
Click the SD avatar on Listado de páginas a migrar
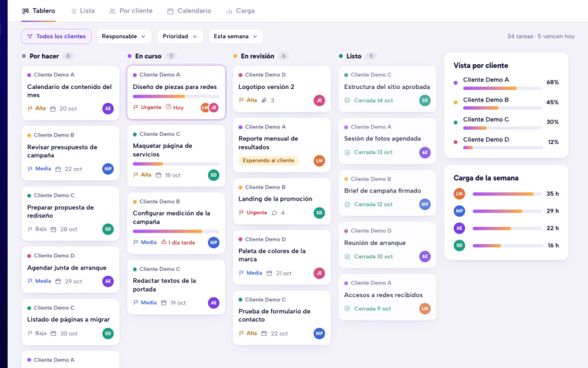pos(108,333)
